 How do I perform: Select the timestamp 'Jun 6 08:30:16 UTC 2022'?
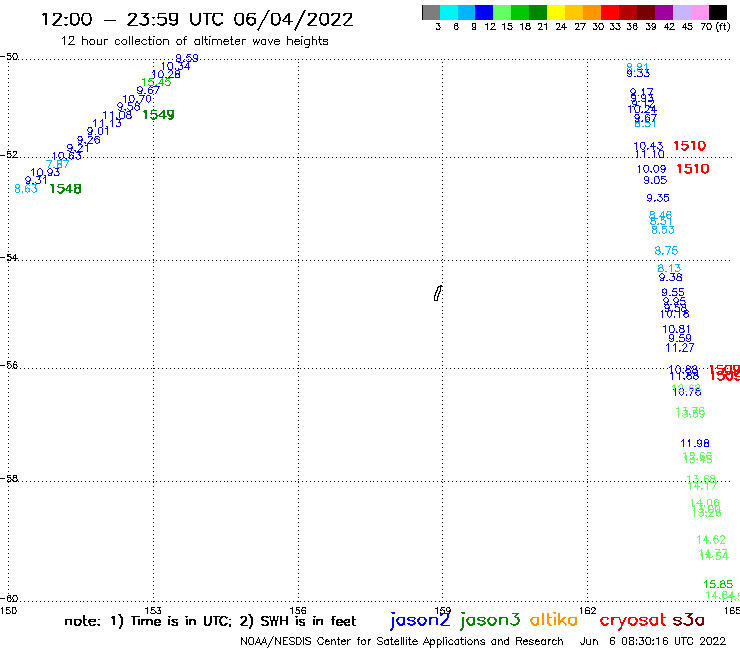653,641
